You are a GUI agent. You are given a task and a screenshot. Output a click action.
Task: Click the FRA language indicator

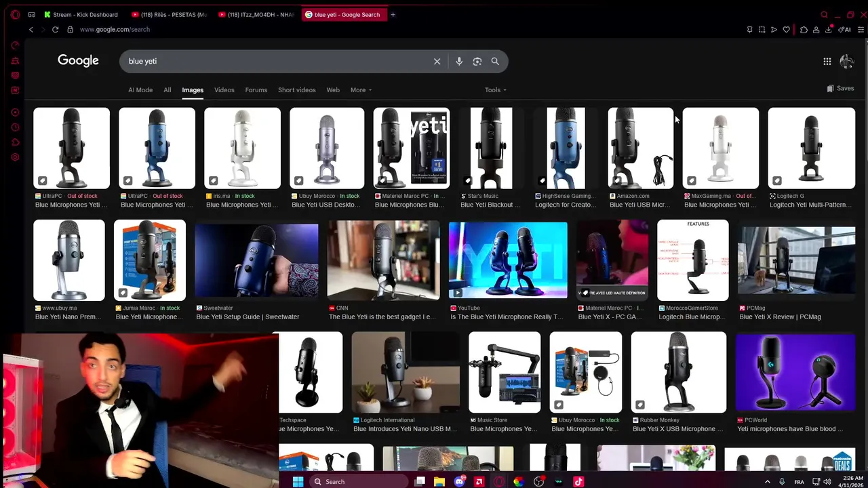coord(800,482)
